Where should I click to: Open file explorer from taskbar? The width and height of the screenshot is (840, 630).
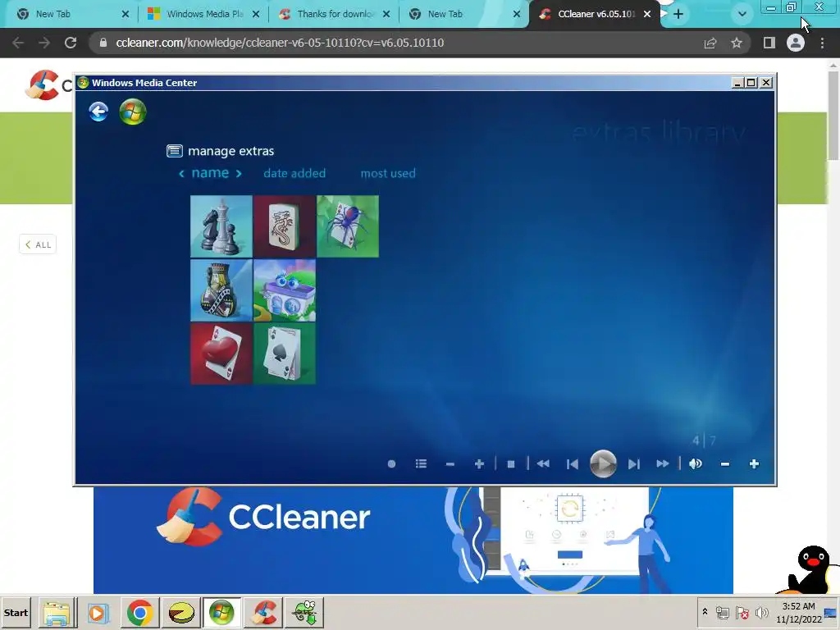pyautogui.click(x=57, y=613)
